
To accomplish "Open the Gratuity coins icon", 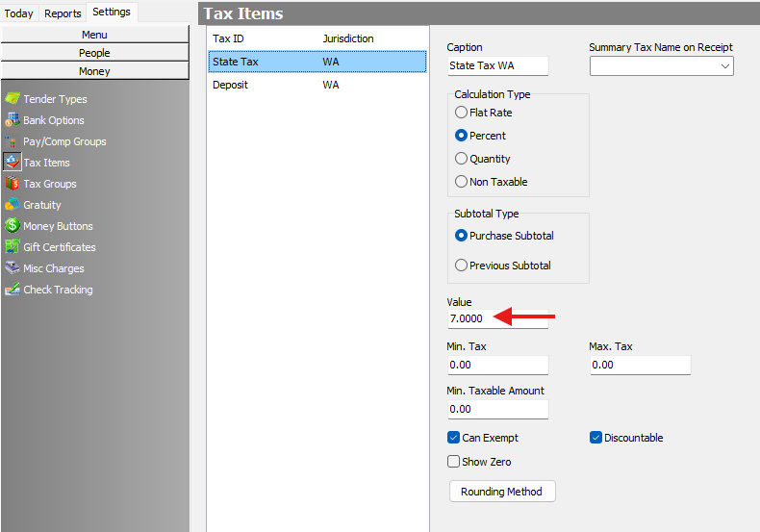I will [x=13, y=205].
